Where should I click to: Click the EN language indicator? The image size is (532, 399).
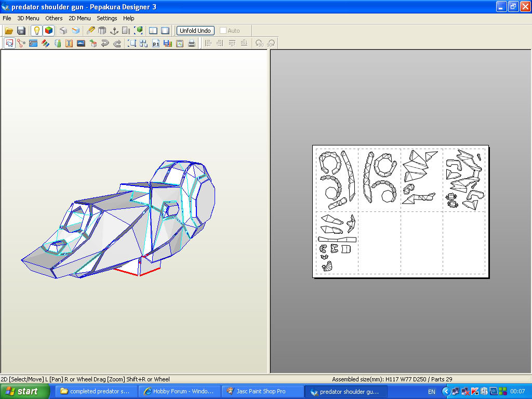tap(432, 392)
